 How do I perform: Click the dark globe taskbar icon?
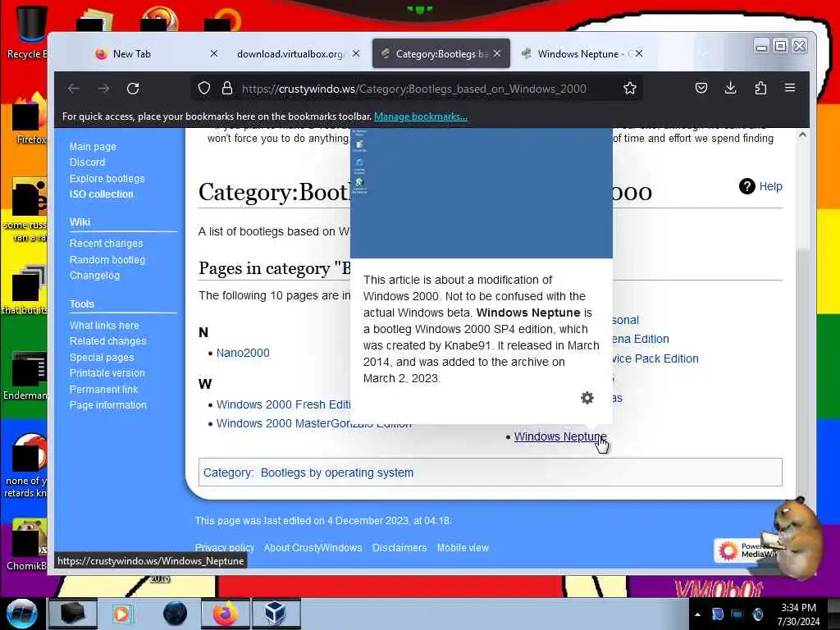[176, 614]
